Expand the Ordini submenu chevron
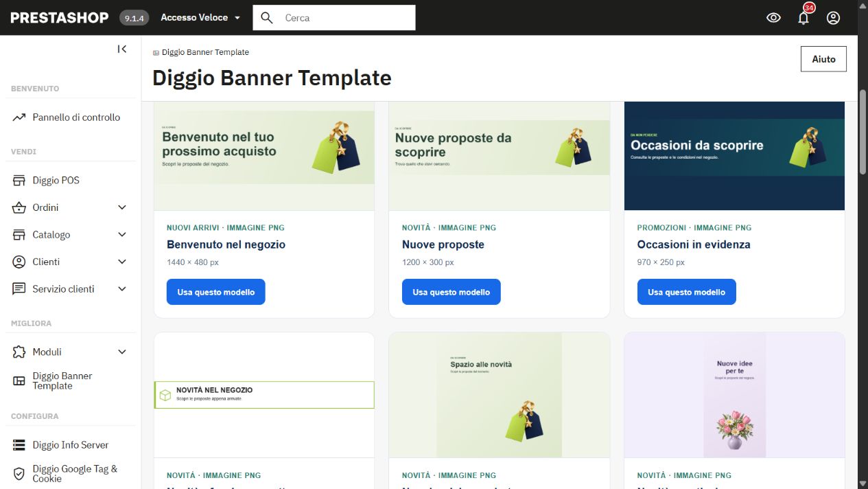The width and height of the screenshot is (868, 489). click(x=122, y=207)
